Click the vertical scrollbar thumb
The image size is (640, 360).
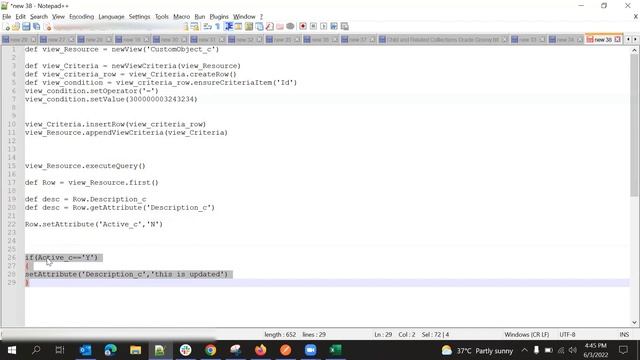click(x=634, y=125)
